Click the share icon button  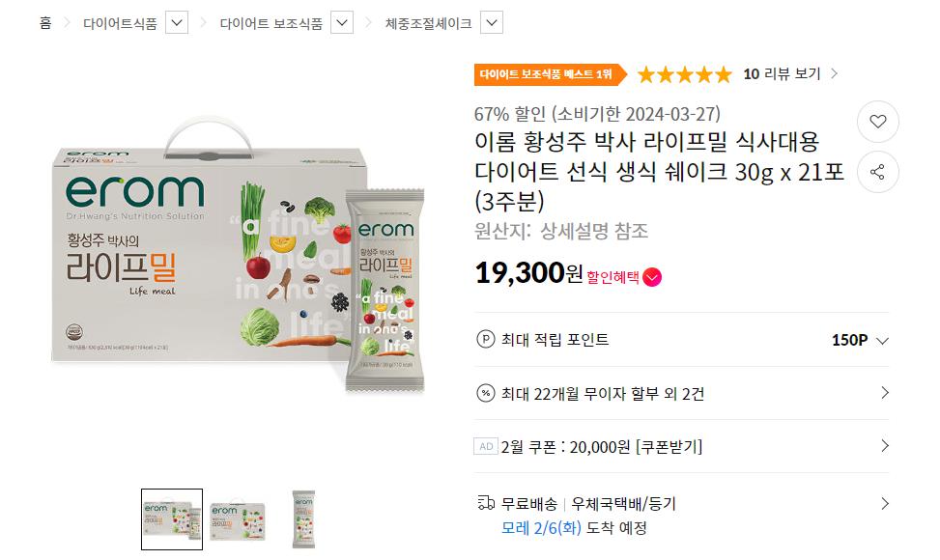878,173
